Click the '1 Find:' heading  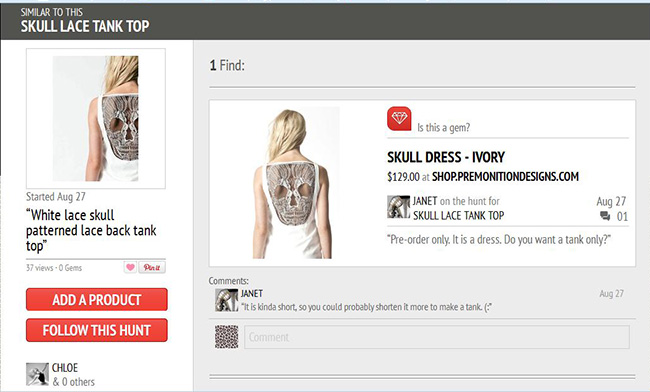227,65
